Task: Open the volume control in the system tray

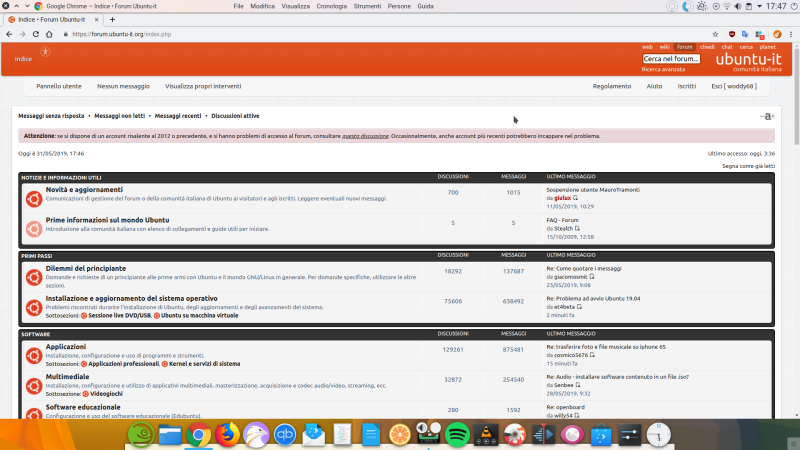Action: [738, 6]
